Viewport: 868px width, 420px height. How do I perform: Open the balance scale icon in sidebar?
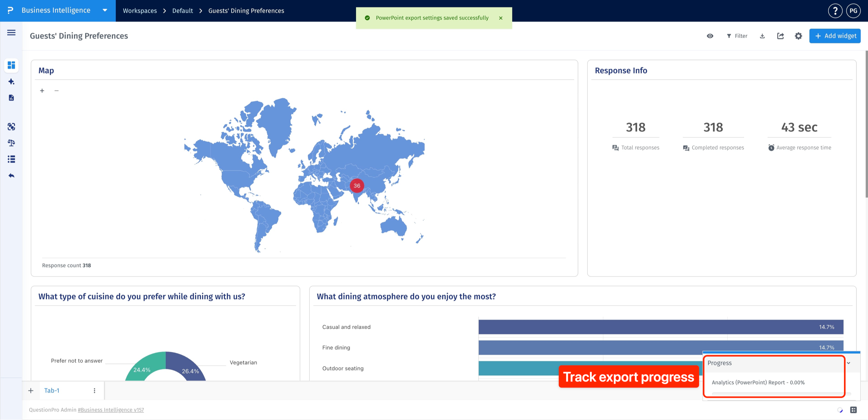click(11, 143)
